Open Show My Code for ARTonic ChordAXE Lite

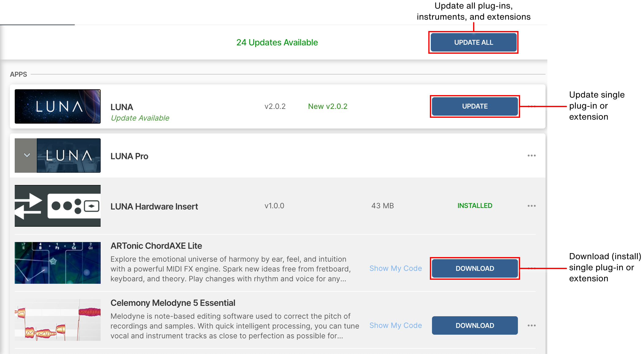click(x=396, y=268)
